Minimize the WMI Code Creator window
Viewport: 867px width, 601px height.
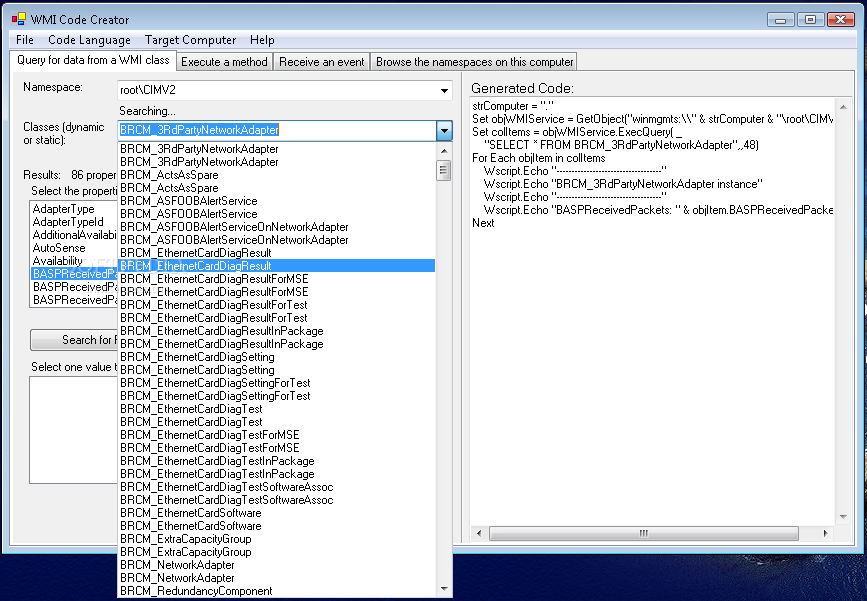(x=781, y=19)
